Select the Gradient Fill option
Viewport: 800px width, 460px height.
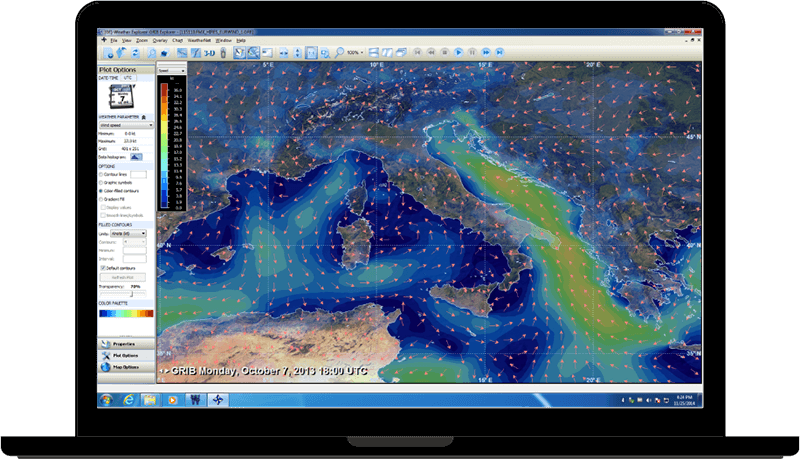tap(102, 199)
